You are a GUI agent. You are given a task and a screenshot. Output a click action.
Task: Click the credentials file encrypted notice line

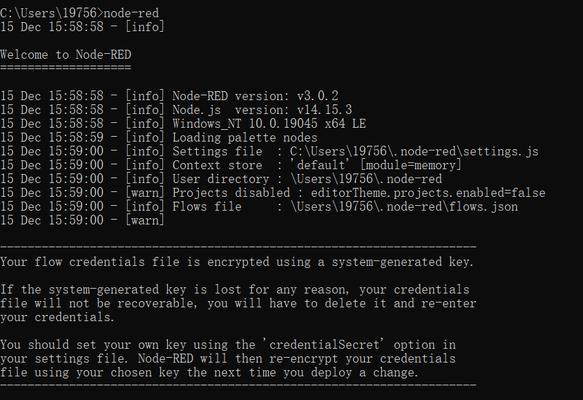[236, 262]
